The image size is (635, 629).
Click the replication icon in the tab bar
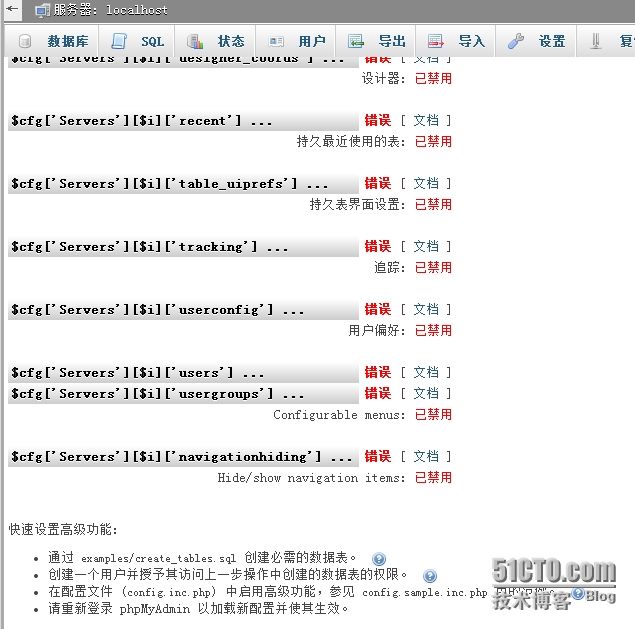coord(595,41)
